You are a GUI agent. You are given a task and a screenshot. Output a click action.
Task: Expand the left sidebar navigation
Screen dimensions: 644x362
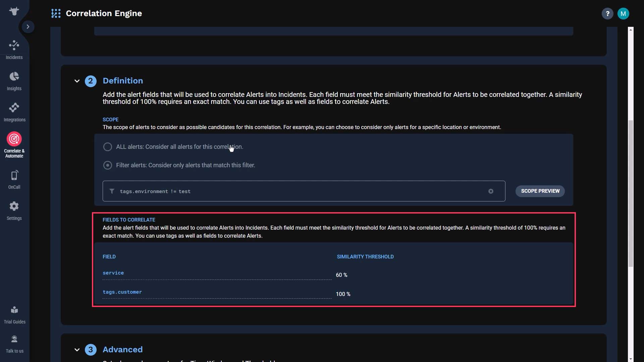point(28,26)
